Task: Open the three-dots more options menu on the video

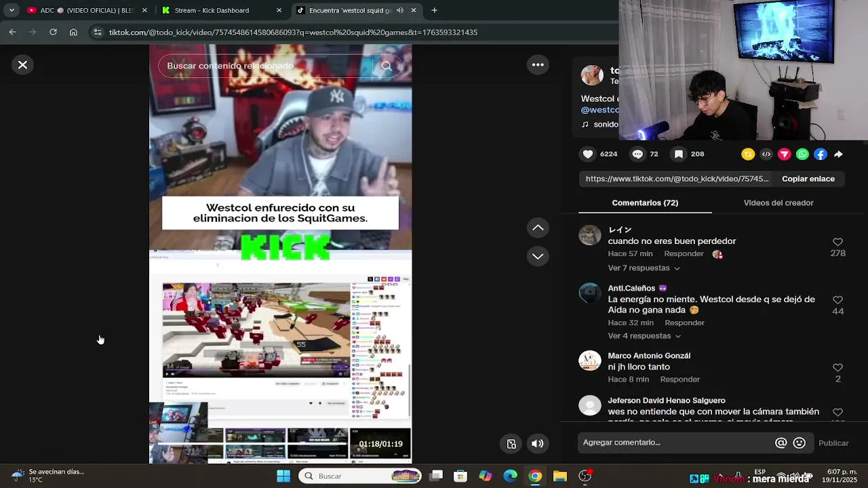Action: pyautogui.click(x=538, y=65)
